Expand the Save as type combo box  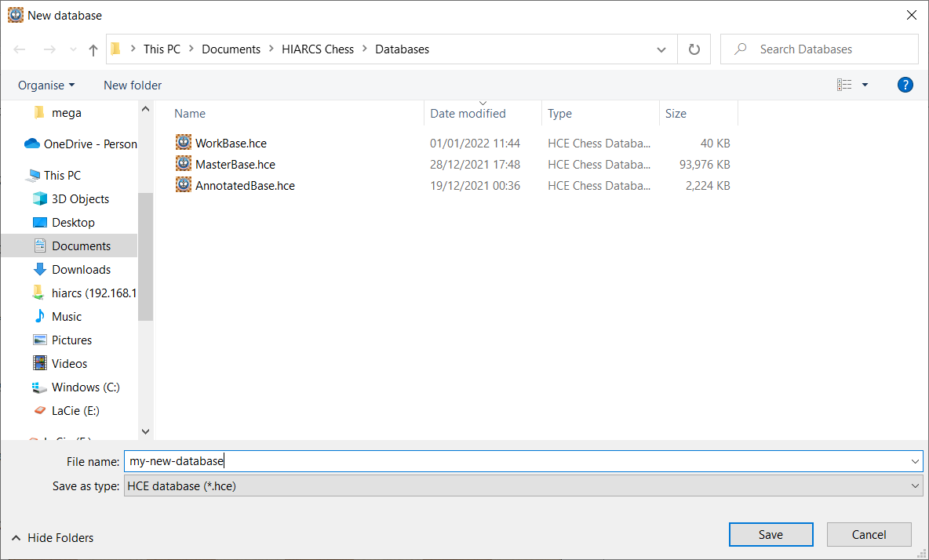(915, 486)
